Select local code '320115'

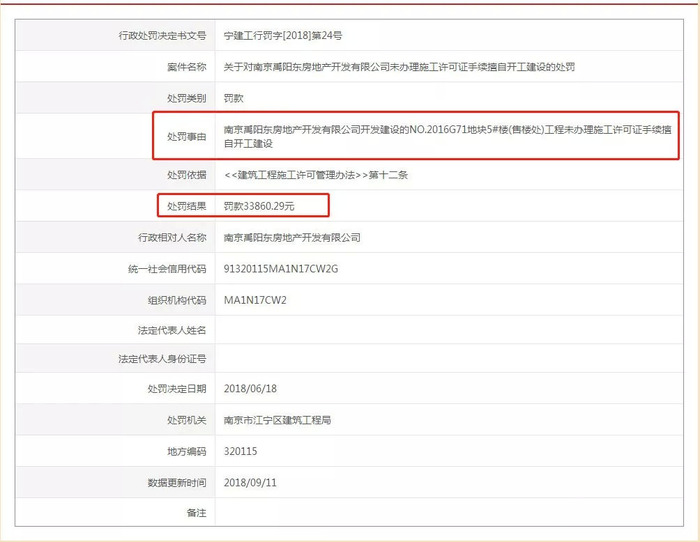click(241, 451)
